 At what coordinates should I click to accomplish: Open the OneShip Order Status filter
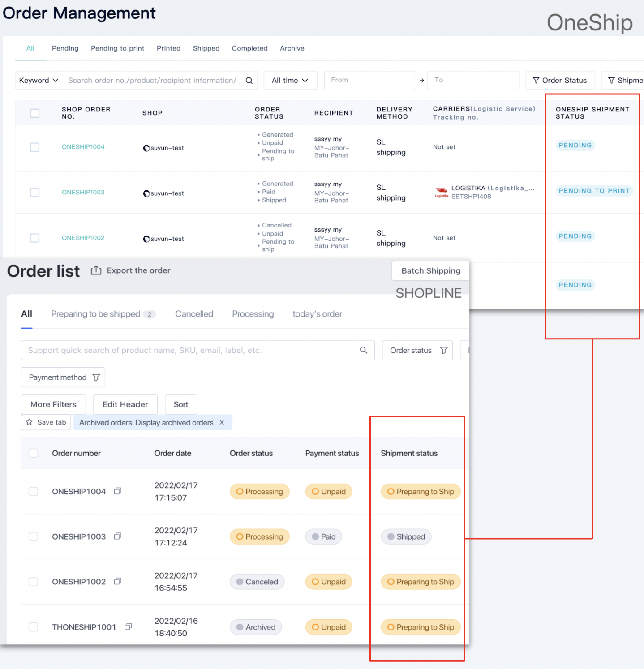click(560, 81)
